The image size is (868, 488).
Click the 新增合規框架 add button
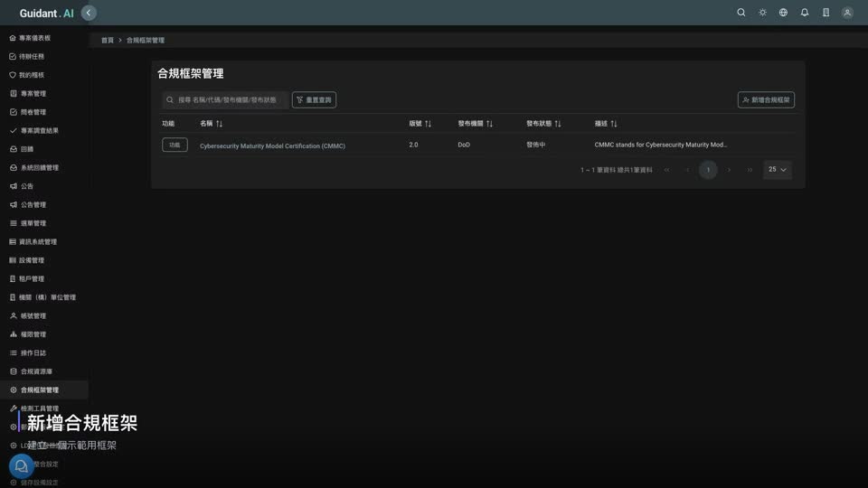point(766,100)
